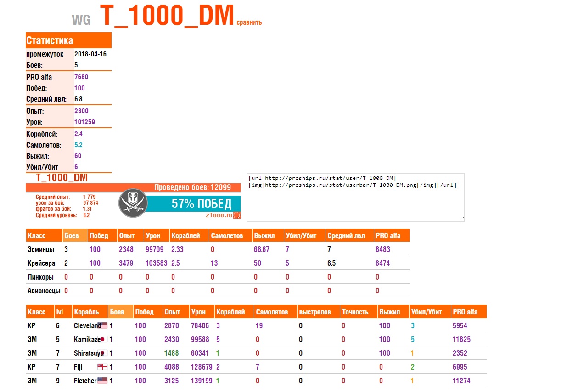567x392 pixels.
Task: Click the userbar image with 57% ПОБЕД
Action: click(133, 196)
